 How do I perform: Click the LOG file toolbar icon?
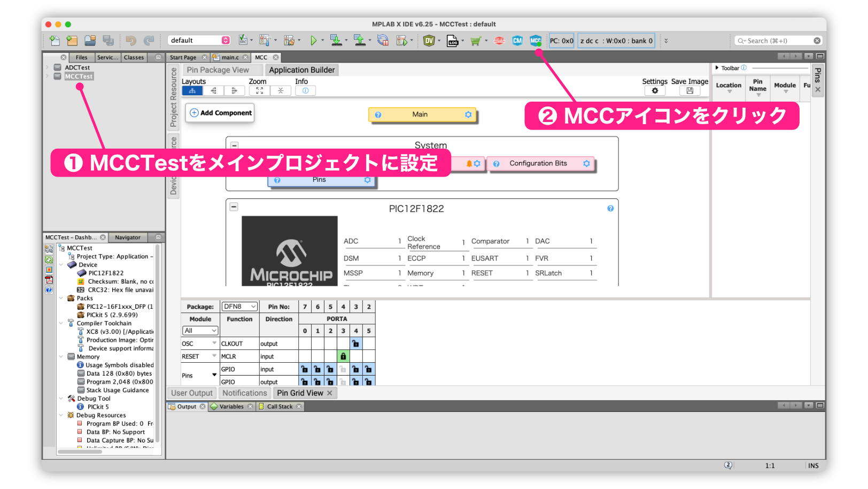coord(453,41)
